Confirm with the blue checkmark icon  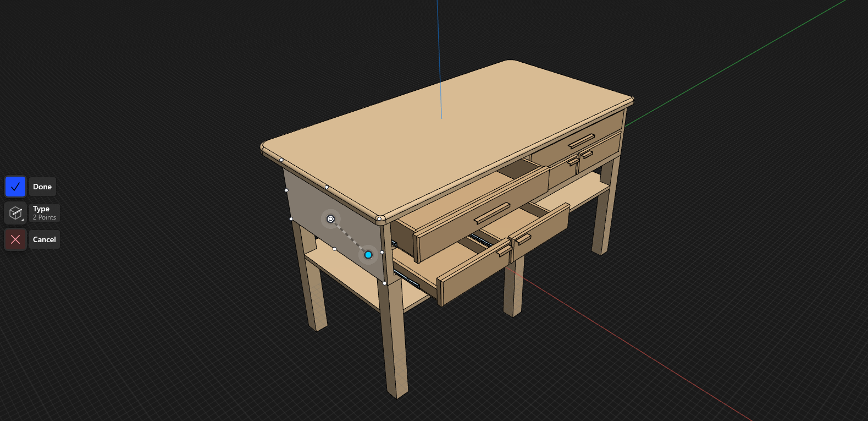tap(15, 187)
